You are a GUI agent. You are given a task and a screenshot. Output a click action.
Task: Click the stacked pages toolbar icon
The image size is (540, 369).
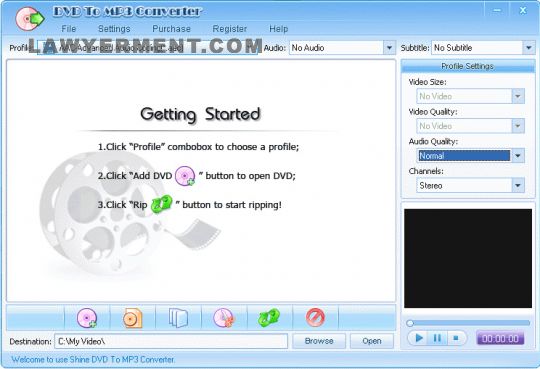[178, 318]
